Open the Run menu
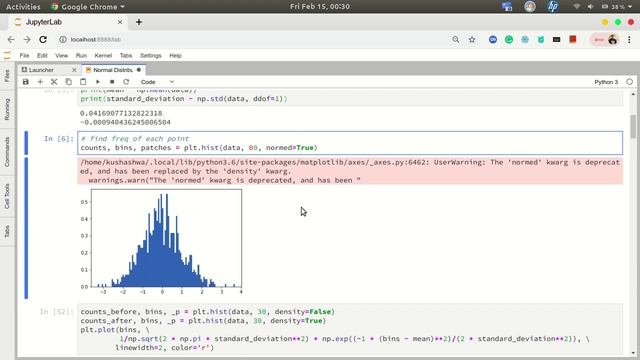This screenshot has height=360, width=640. [x=81, y=56]
